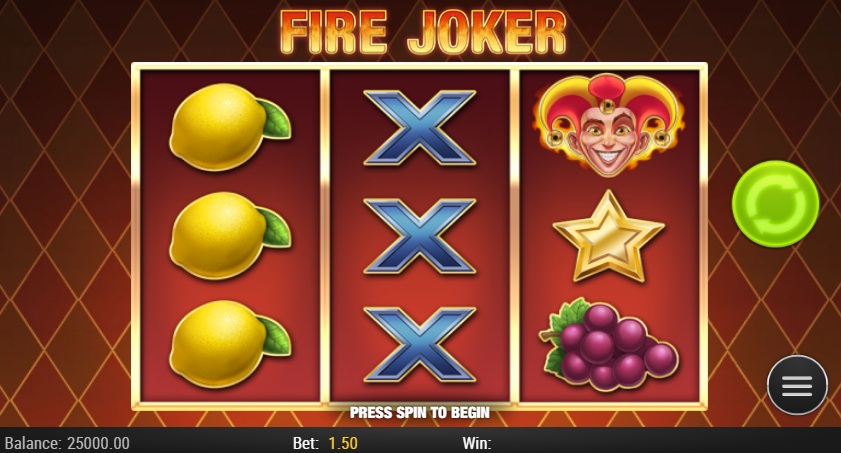The image size is (841, 453).
Task: Click the purple grapes symbol
Action: pos(609,344)
